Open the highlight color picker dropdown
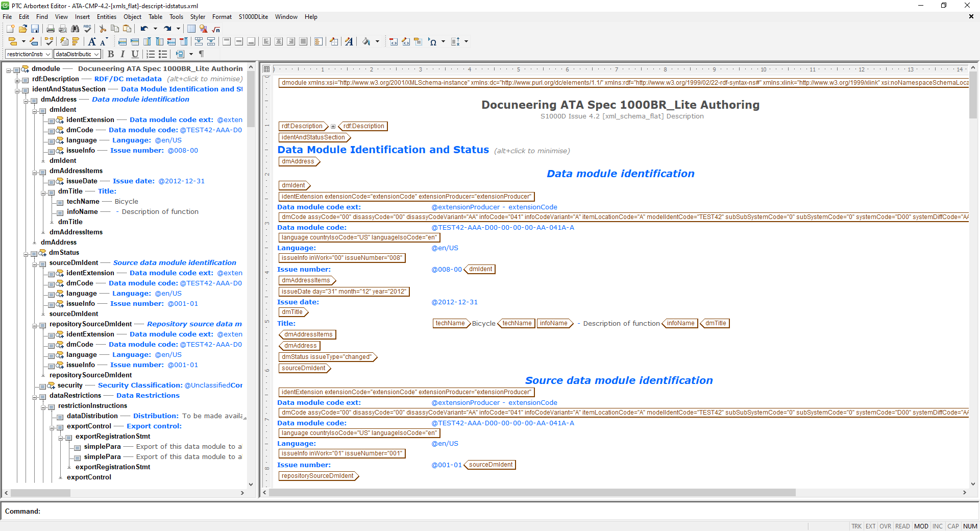 378,41
